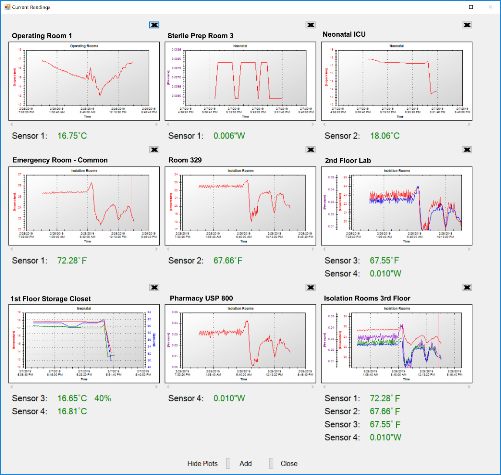Close the Isolation Rooms 3rd Floor panel

coord(467,287)
